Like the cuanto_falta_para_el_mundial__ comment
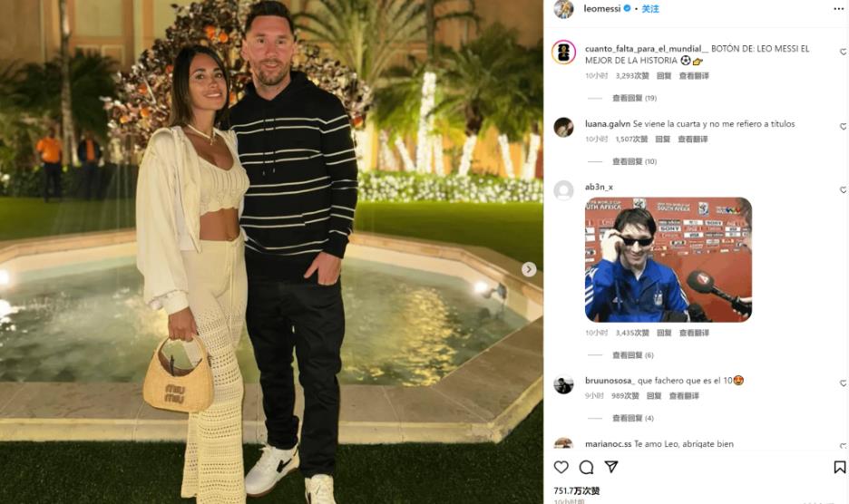The height and width of the screenshot is (504, 849). (x=843, y=52)
